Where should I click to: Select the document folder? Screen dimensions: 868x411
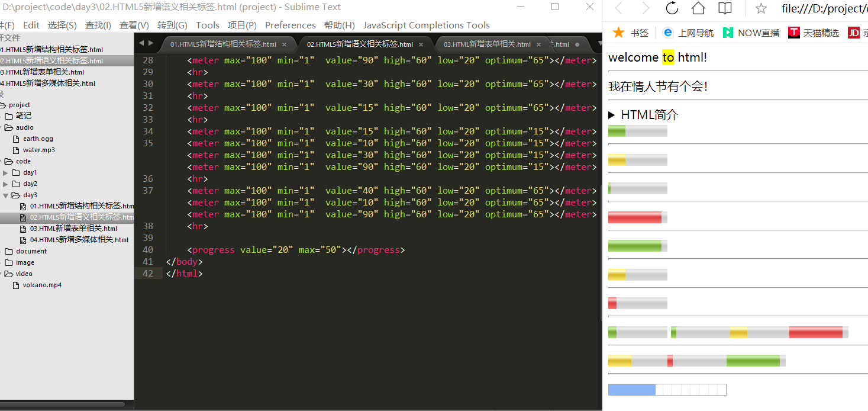click(x=31, y=251)
